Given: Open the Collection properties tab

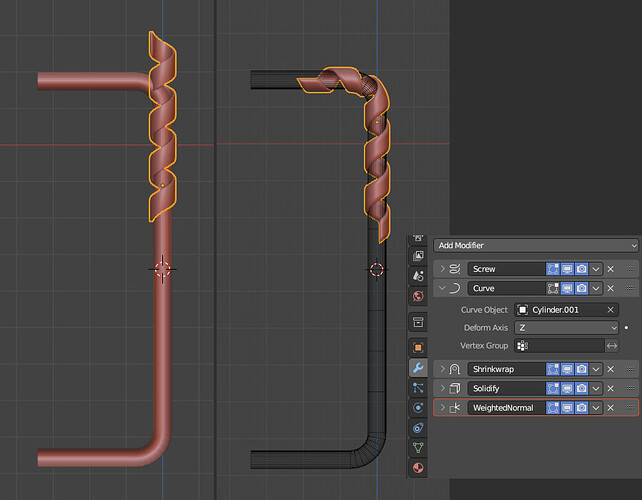Looking at the screenshot, I should click(418, 322).
